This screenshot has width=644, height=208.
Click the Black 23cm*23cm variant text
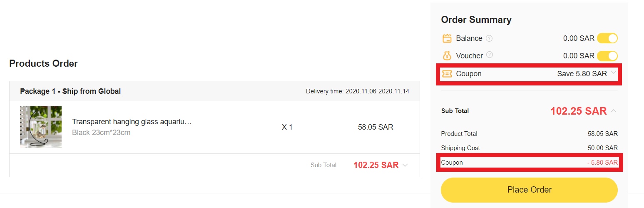tap(101, 133)
